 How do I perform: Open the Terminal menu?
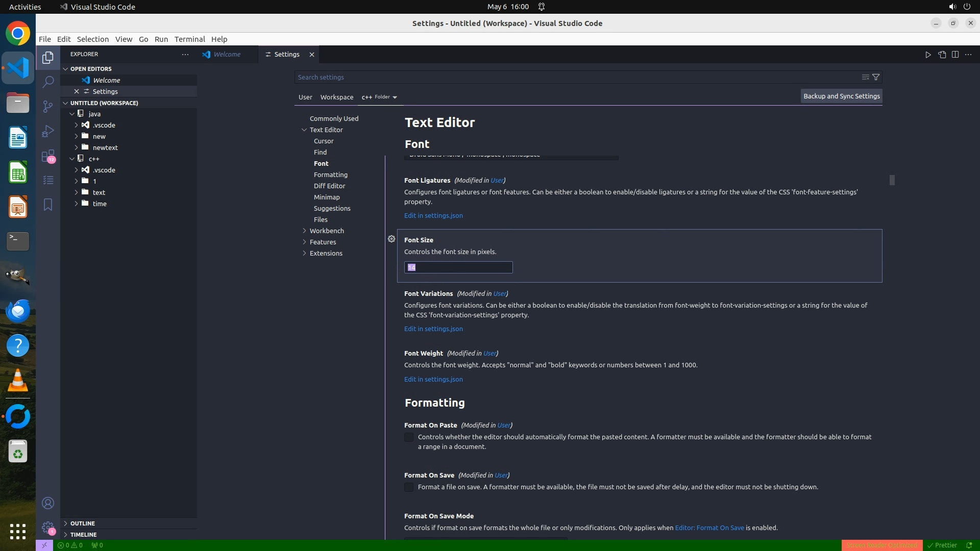[x=189, y=39]
